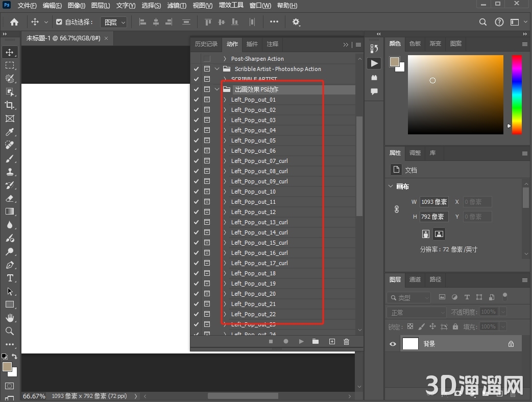
Task: Collapse the 出画效果 PS动作 folder
Action: pos(217,89)
